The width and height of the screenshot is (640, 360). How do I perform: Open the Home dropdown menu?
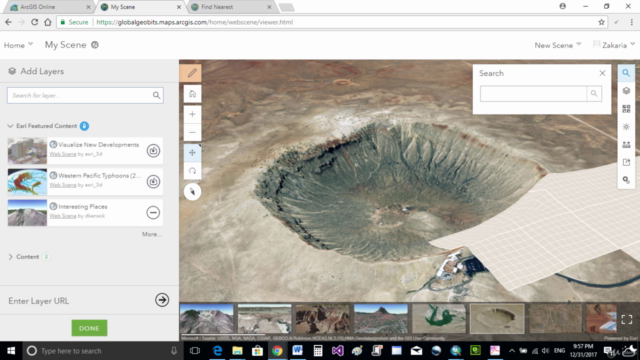18,45
